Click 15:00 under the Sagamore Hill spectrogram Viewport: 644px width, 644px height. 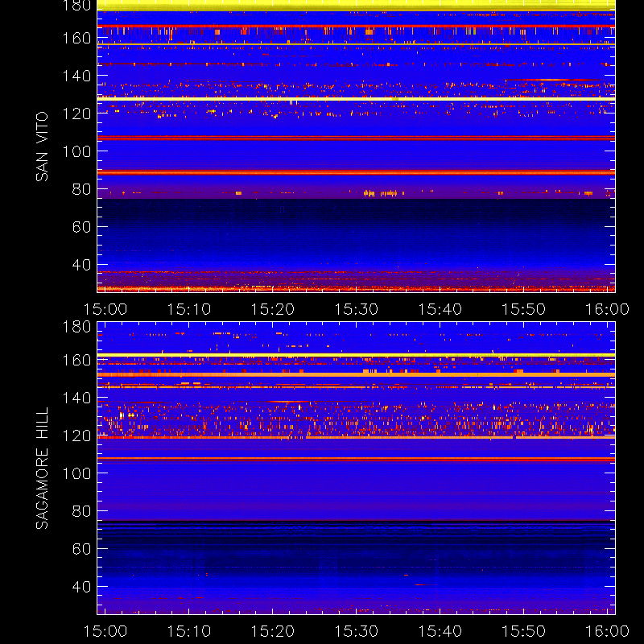tap(105, 631)
